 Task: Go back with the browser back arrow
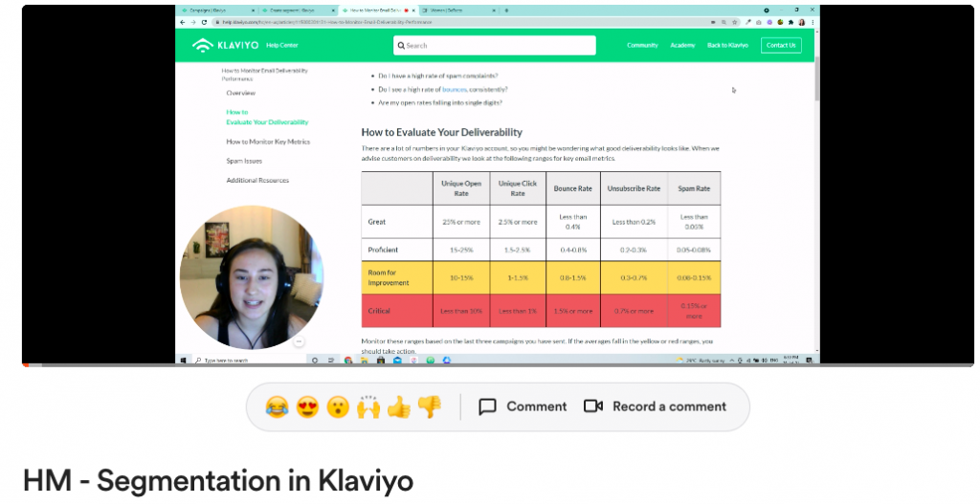coord(183,22)
